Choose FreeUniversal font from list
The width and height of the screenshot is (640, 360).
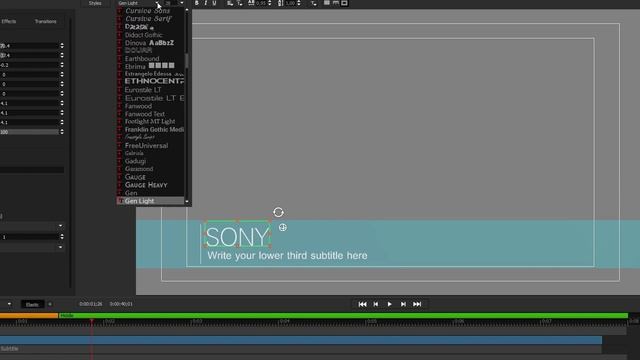click(146, 146)
